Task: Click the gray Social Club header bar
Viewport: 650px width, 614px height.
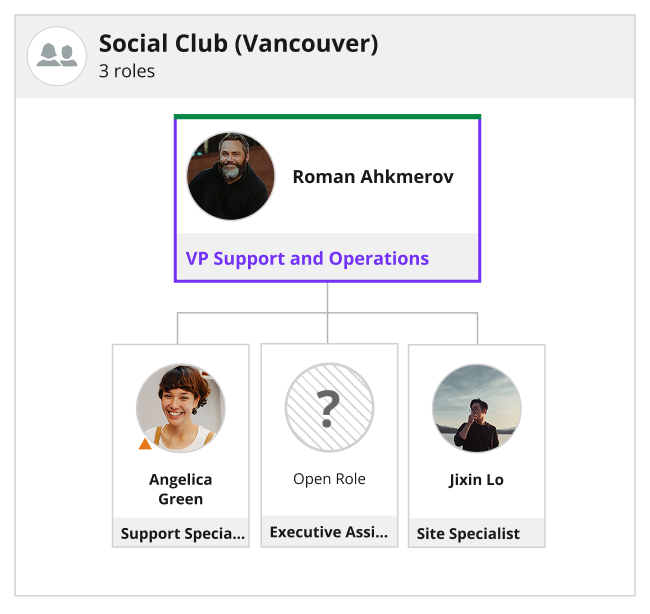Action: [x=325, y=57]
